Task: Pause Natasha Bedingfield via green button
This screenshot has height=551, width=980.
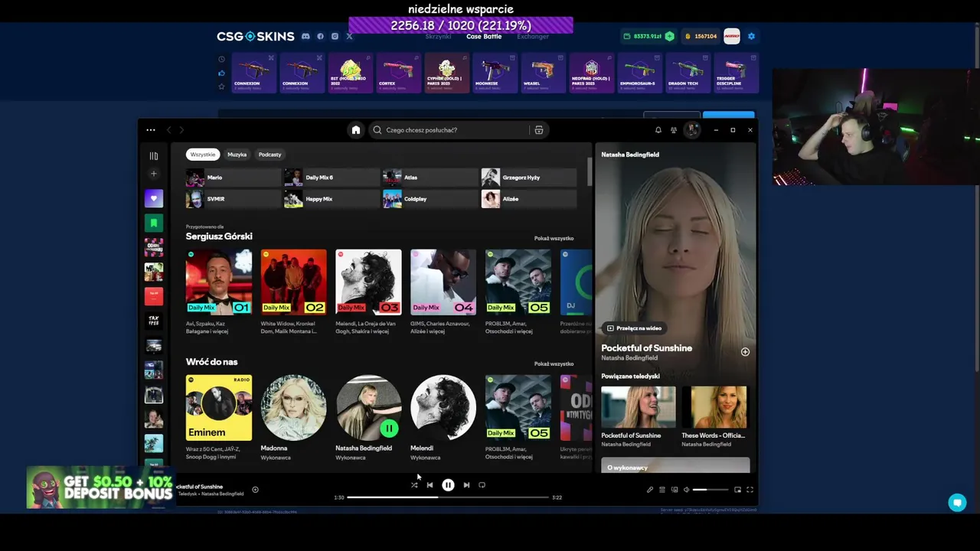Action: 389,429
